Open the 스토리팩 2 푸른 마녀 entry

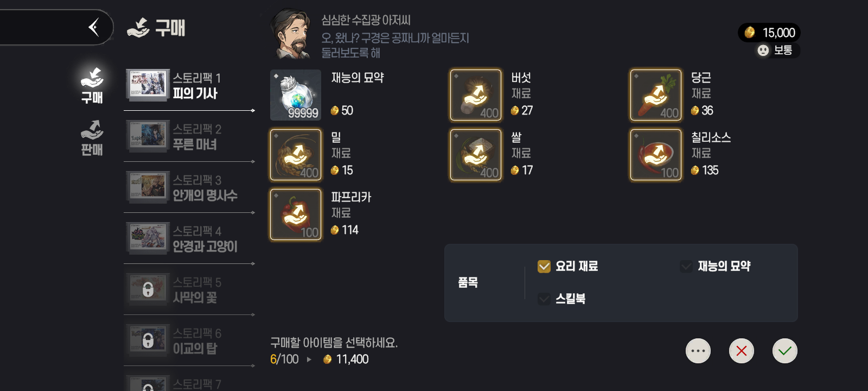[x=189, y=137]
